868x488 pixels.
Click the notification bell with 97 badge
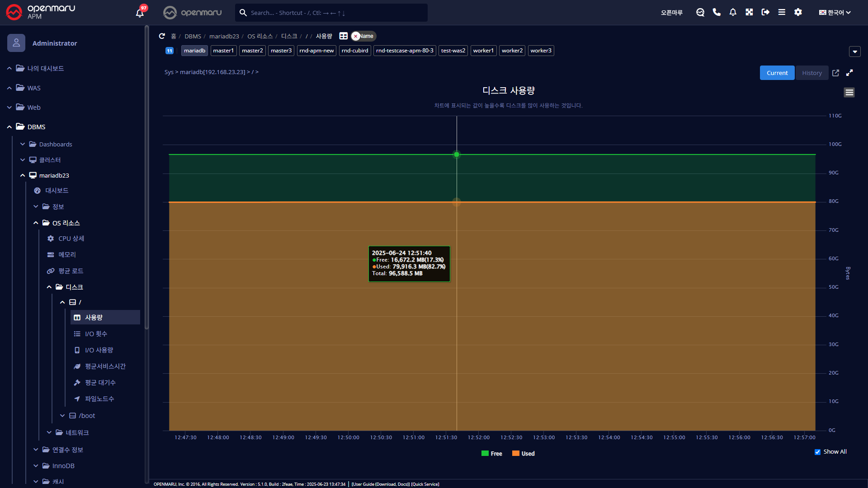pos(140,13)
